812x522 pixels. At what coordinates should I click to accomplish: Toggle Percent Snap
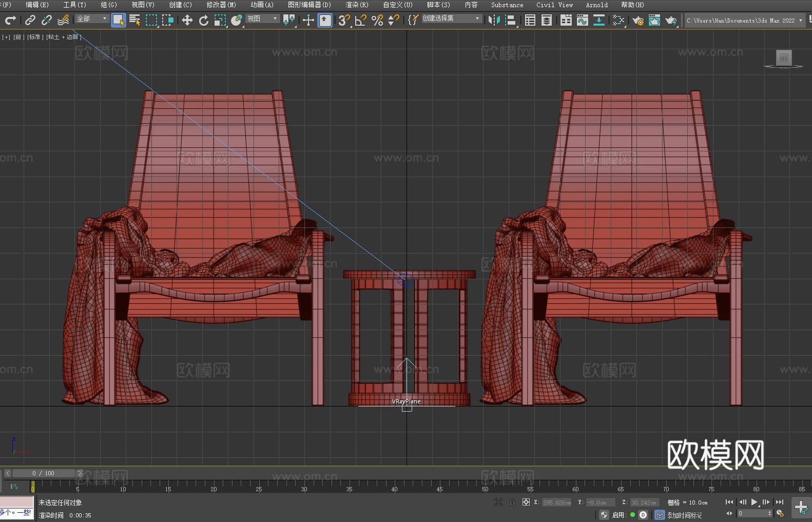pyautogui.click(x=377, y=21)
